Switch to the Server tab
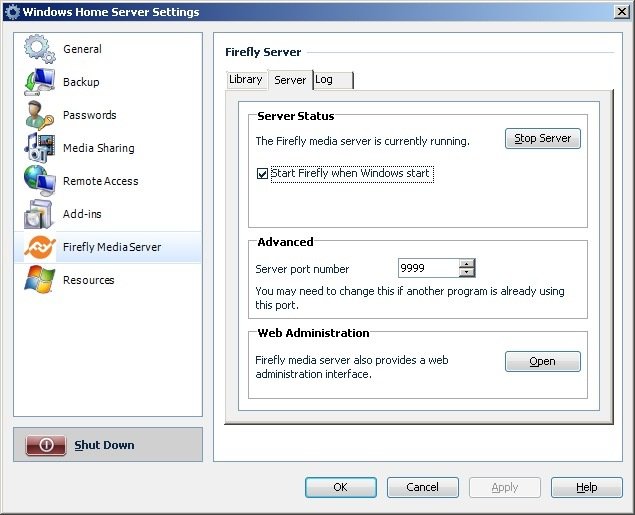635x515 pixels. (x=290, y=80)
